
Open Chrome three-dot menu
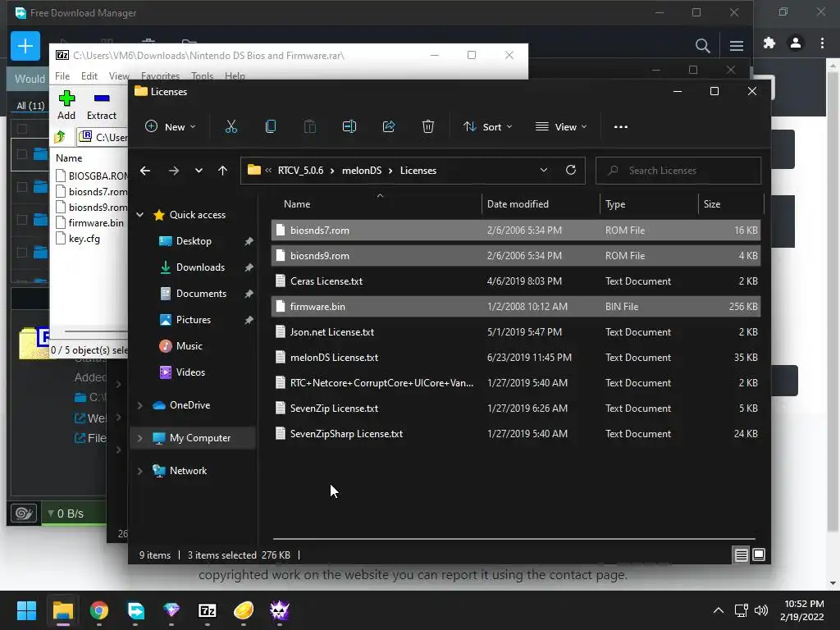(x=822, y=43)
